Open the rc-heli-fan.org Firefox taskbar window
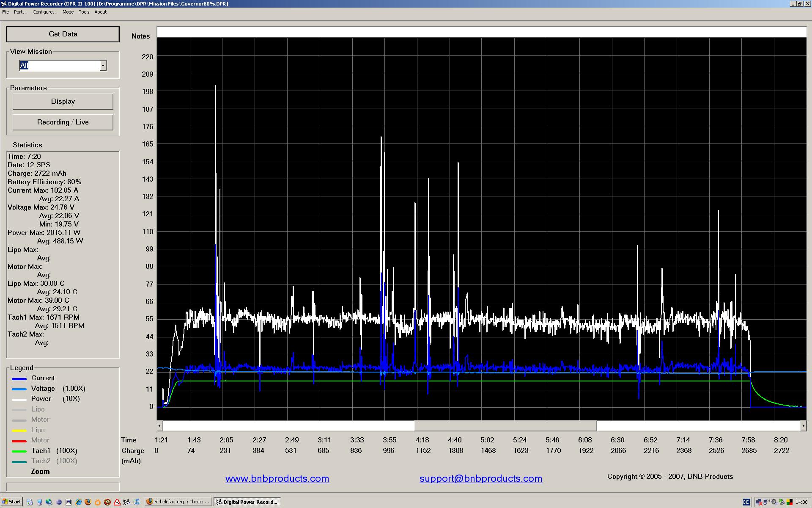Image resolution: width=812 pixels, height=508 pixels. [x=178, y=502]
